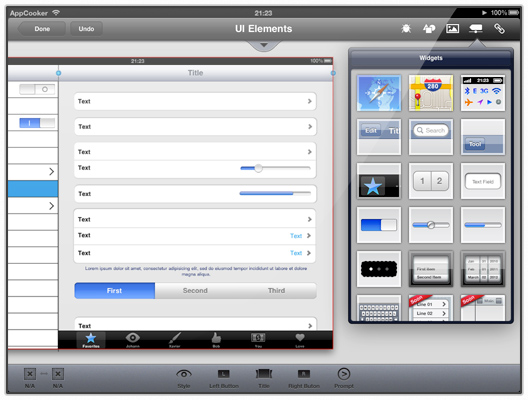Viewport: 528px width, 400px height.
Task: Edit the Left Button option
Action: click(x=224, y=378)
